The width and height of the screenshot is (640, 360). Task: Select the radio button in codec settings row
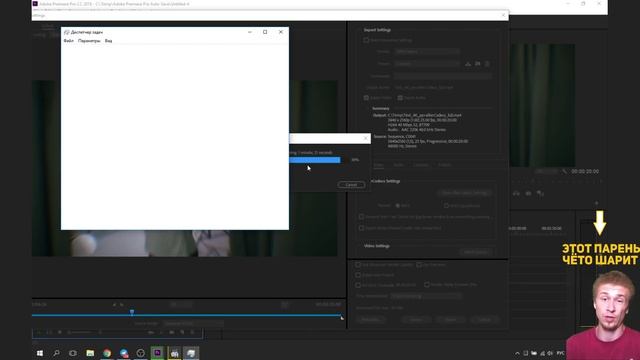398,206
